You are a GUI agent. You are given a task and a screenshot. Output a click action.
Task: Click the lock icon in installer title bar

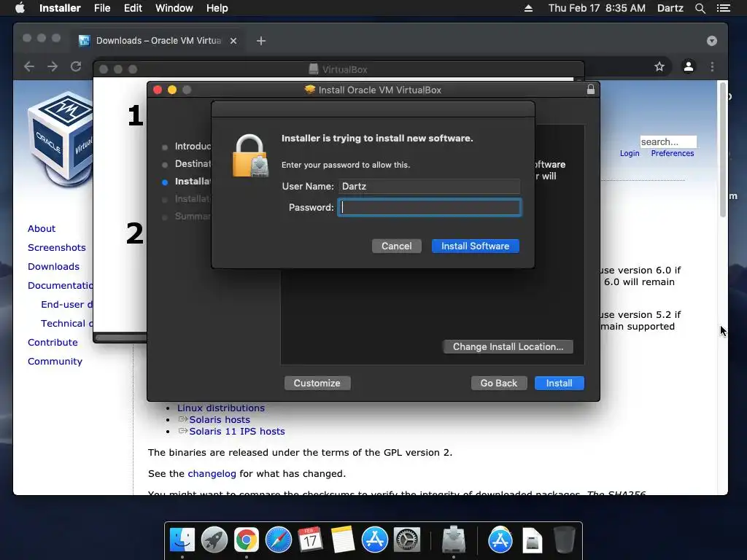(591, 90)
